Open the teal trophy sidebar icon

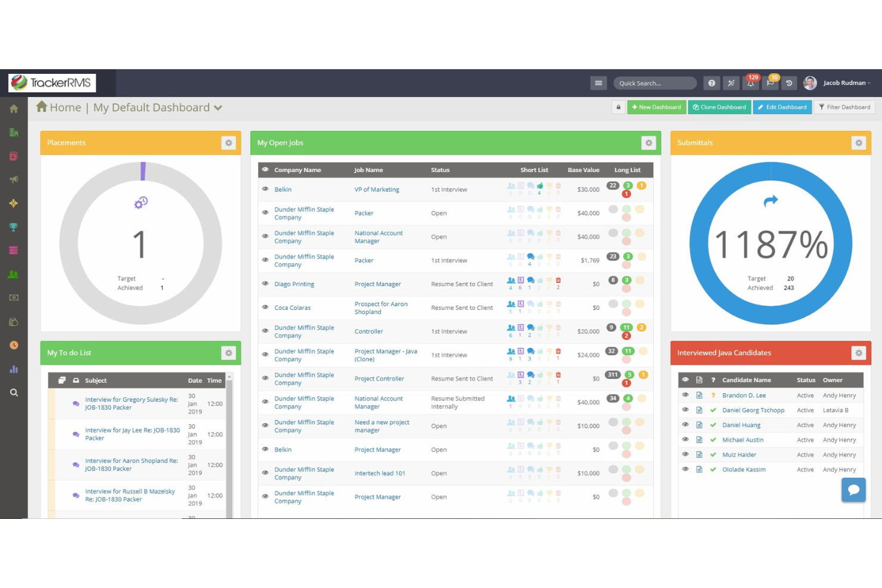coord(14,227)
